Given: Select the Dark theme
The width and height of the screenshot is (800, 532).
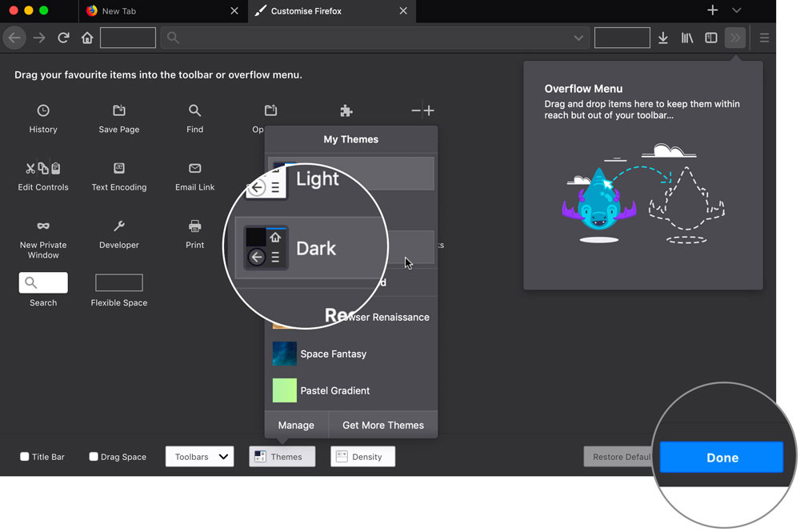Looking at the screenshot, I should (316, 248).
